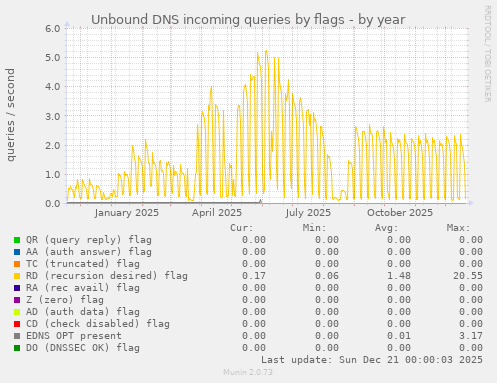Screen dimensions: 497x383
Task: Select the 'CD (check disabled) flag' label
Action: 98,324
